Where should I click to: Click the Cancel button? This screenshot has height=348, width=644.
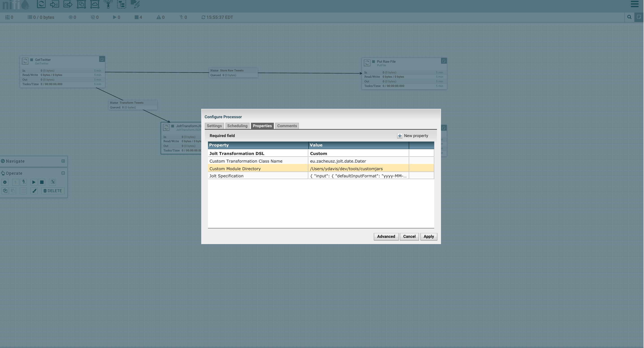point(409,236)
